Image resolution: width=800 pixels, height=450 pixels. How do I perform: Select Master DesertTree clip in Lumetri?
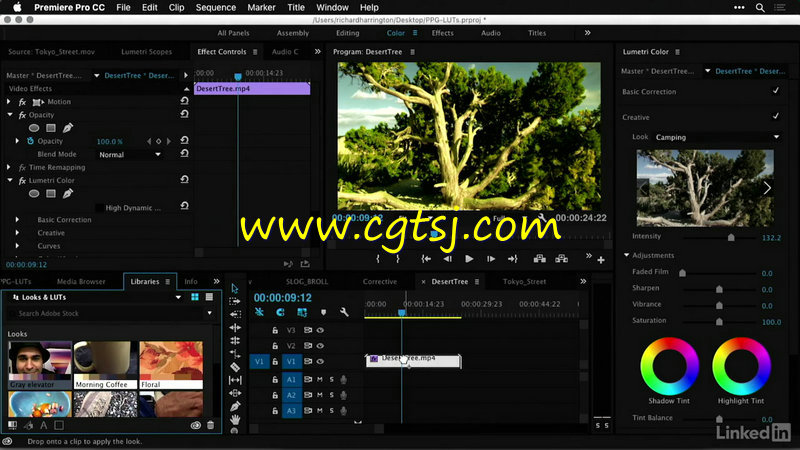657,71
